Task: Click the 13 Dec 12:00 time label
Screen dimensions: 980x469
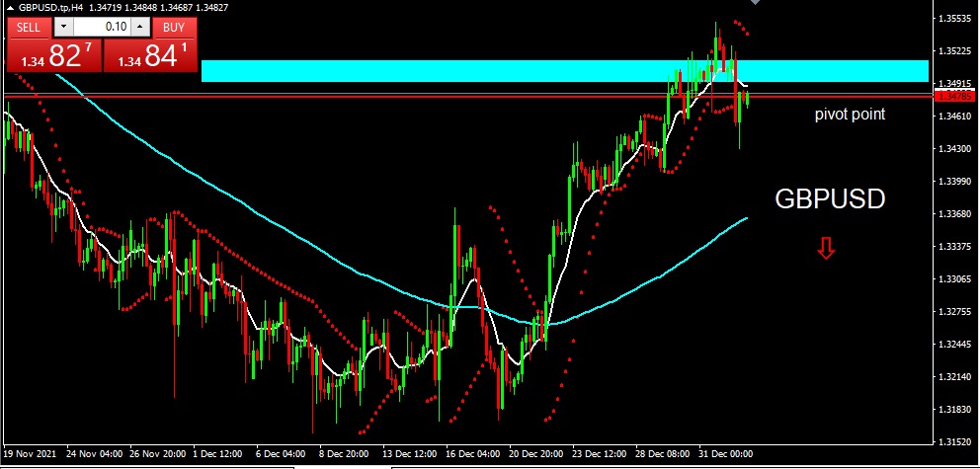Action: [x=409, y=453]
